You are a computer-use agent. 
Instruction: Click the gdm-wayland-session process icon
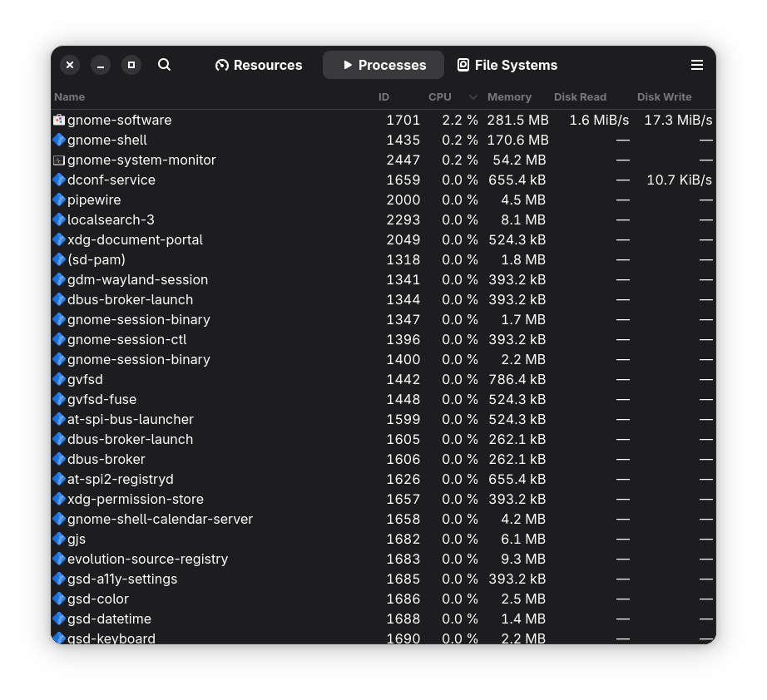(x=59, y=279)
